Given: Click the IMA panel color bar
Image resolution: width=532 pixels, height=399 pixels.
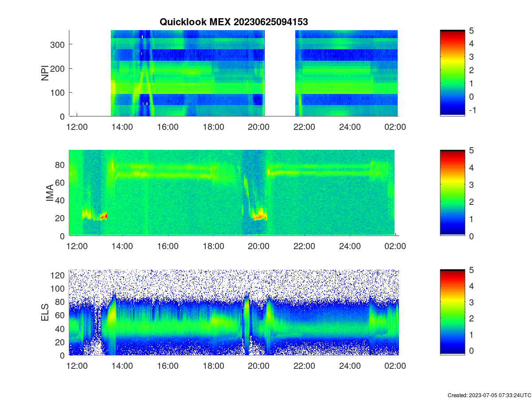Looking at the screenshot, I should click(452, 193).
